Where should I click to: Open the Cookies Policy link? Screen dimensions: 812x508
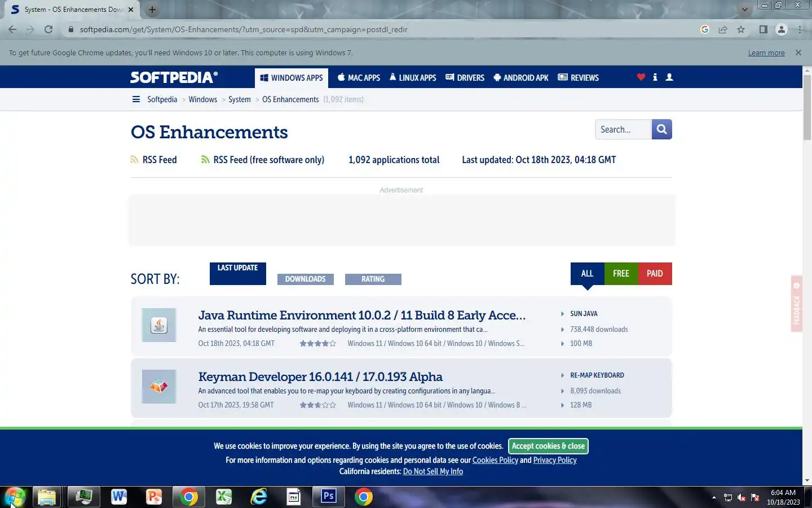(495, 460)
